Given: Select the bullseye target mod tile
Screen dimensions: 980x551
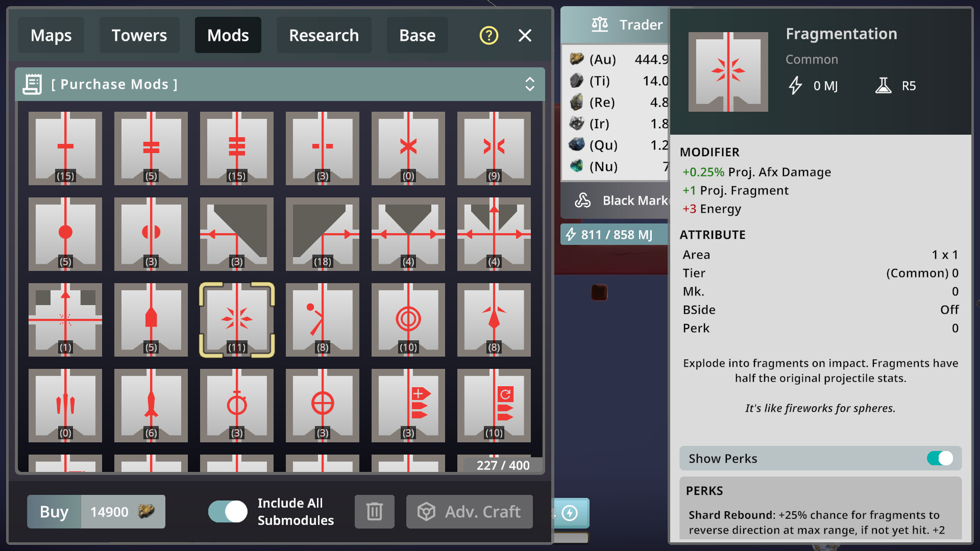Looking at the screenshot, I should (408, 320).
